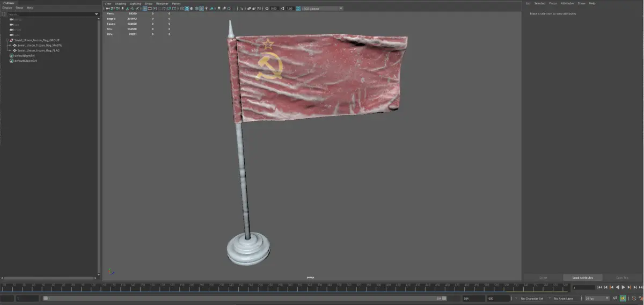Open the No Character Set dropdown
The image size is (644, 305).
[x=532, y=298]
